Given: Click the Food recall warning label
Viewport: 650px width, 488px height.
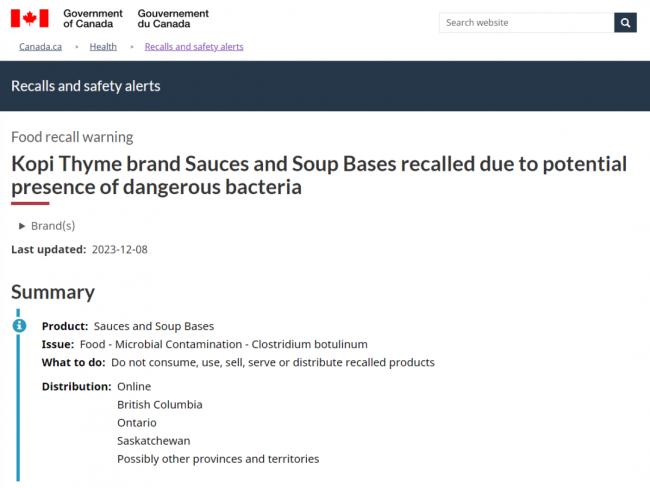Looking at the screenshot, I should click(x=72, y=137).
